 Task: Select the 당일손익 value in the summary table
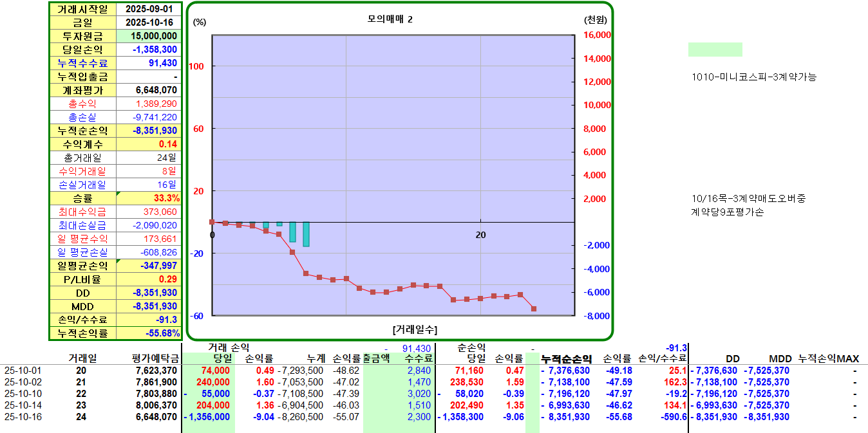[x=149, y=50]
